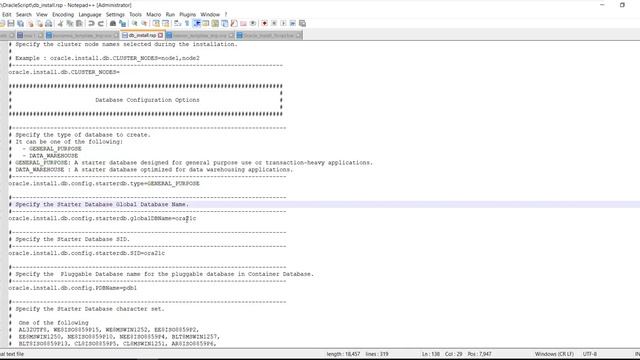Zoom out using the toolbar magnifier
Image resolution: width=640 pixels, height=360 pixels.
[144, 23]
